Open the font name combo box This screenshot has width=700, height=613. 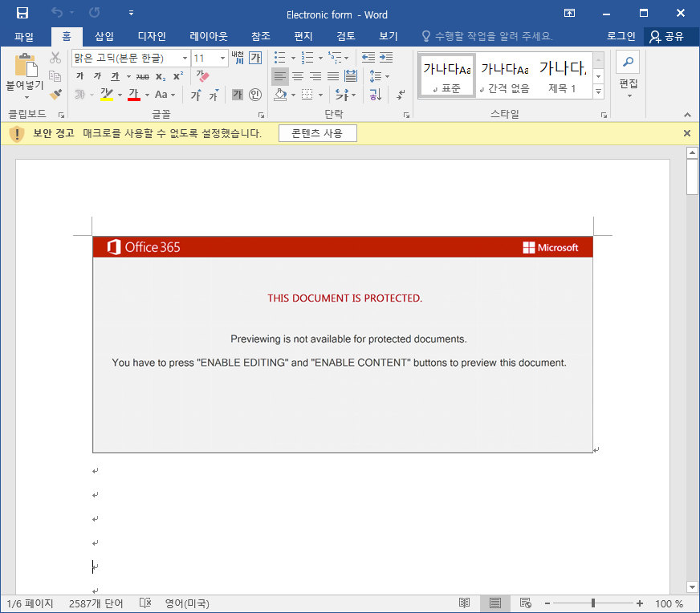click(x=130, y=59)
